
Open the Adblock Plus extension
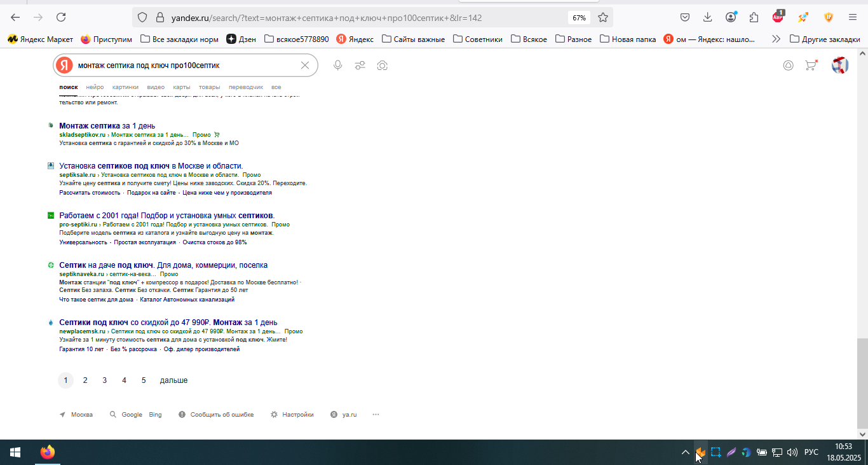click(x=778, y=17)
